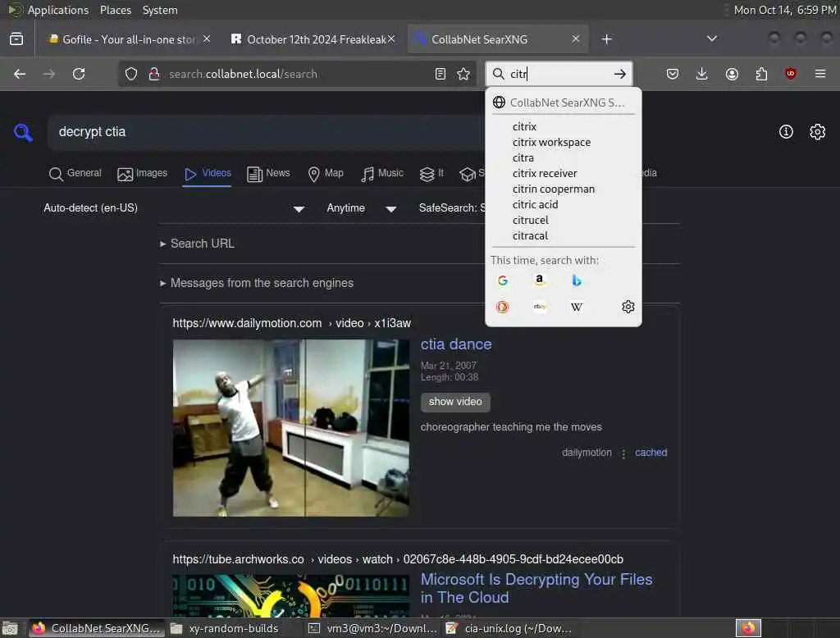Select the citrin cooperman suggestion
Viewport: 840px width, 638px height.
(554, 189)
